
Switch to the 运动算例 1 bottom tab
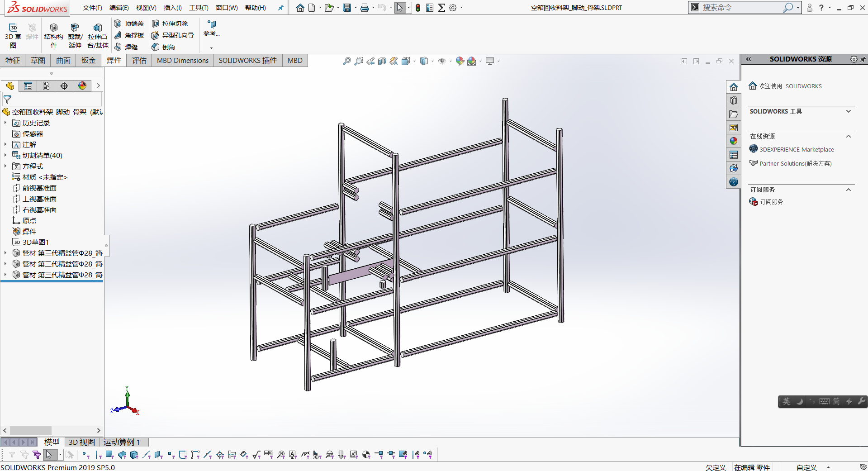point(122,442)
